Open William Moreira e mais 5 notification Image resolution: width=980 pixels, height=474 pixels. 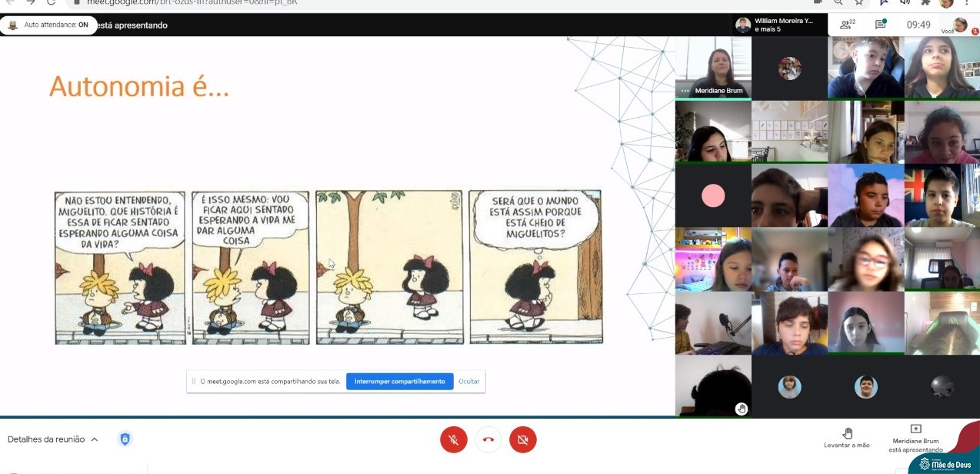tap(775, 25)
